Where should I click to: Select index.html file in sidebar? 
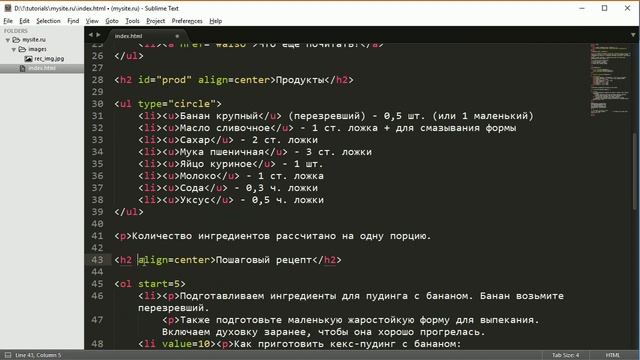tap(42, 68)
